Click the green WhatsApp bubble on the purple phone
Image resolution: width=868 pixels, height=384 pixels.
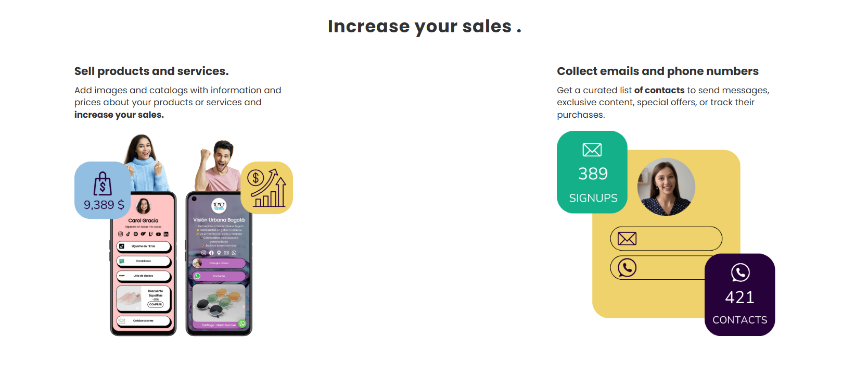tap(242, 324)
